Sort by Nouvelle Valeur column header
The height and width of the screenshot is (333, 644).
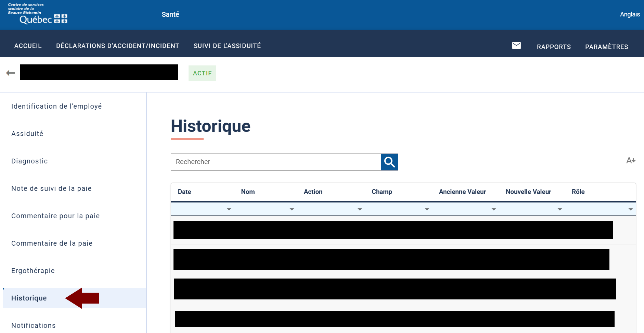click(x=528, y=192)
